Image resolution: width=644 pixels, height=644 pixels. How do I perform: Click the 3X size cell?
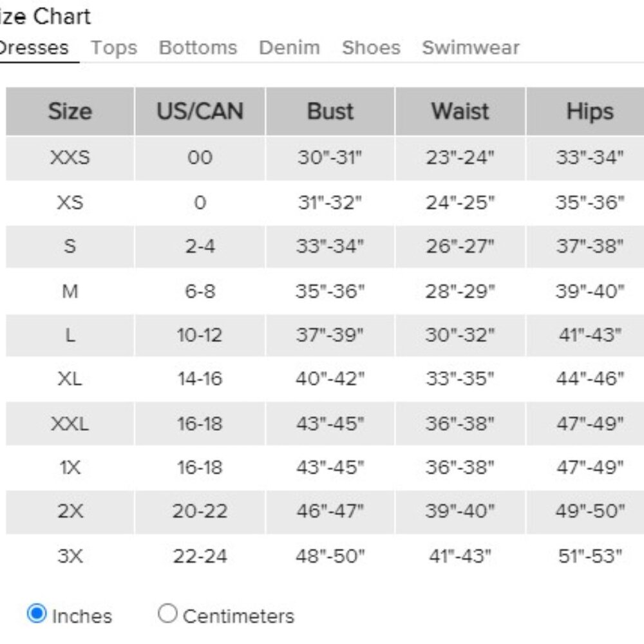(70, 556)
